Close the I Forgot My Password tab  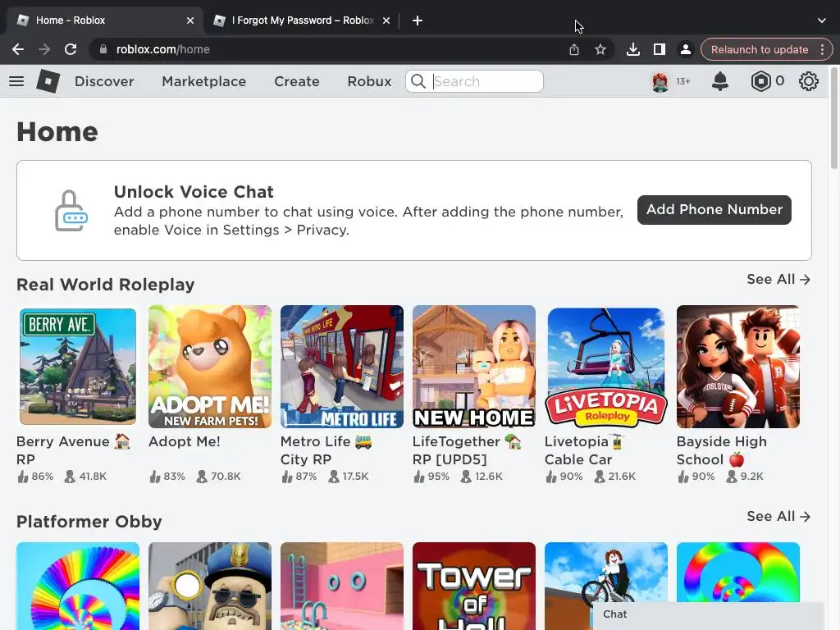(386, 21)
